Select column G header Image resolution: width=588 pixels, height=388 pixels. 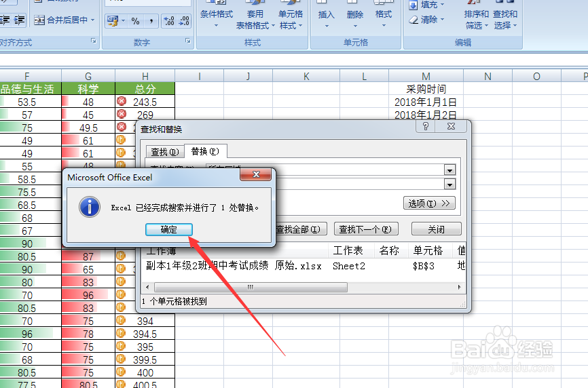(x=88, y=77)
